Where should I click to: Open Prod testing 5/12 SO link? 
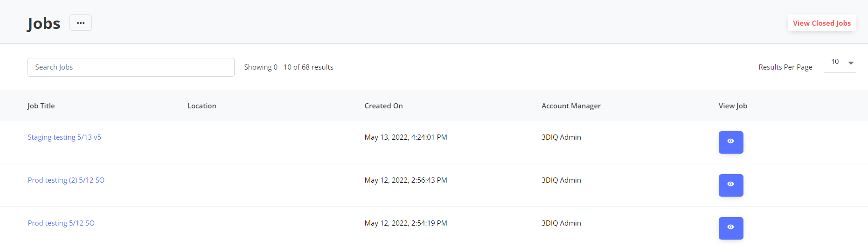click(61, 223)
